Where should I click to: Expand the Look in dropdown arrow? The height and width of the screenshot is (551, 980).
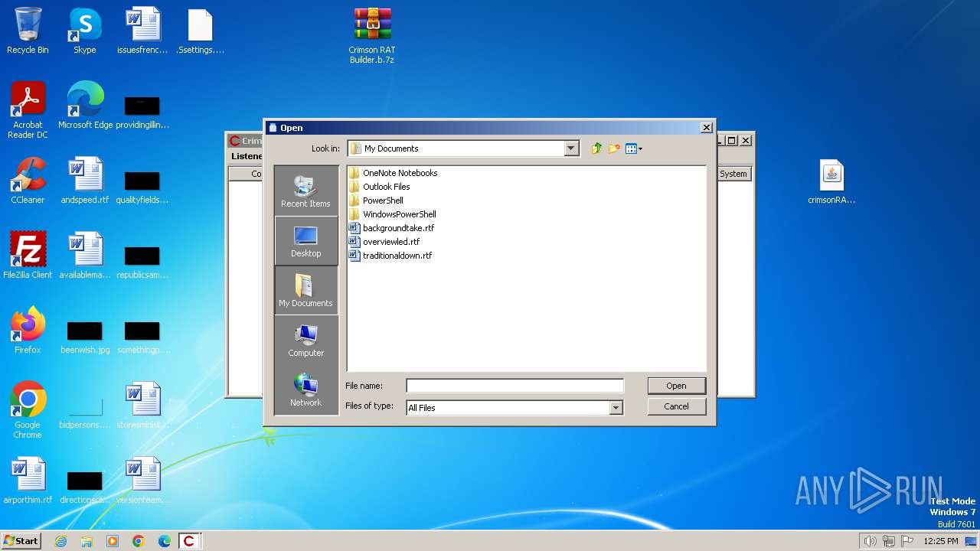[571, 148]
